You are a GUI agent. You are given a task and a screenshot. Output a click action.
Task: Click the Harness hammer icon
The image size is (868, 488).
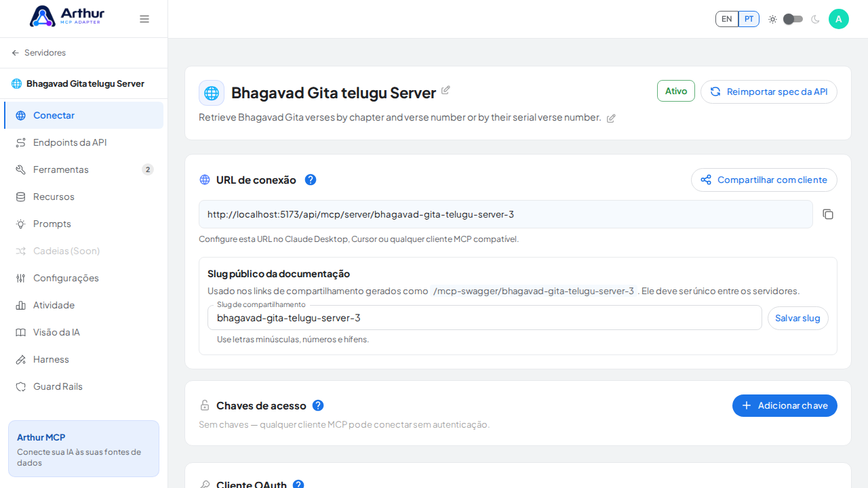[x=21, y=359]
